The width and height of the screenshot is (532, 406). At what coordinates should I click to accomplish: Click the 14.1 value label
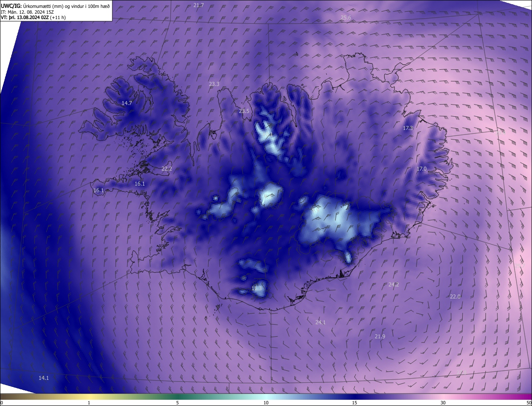(44, 378)
